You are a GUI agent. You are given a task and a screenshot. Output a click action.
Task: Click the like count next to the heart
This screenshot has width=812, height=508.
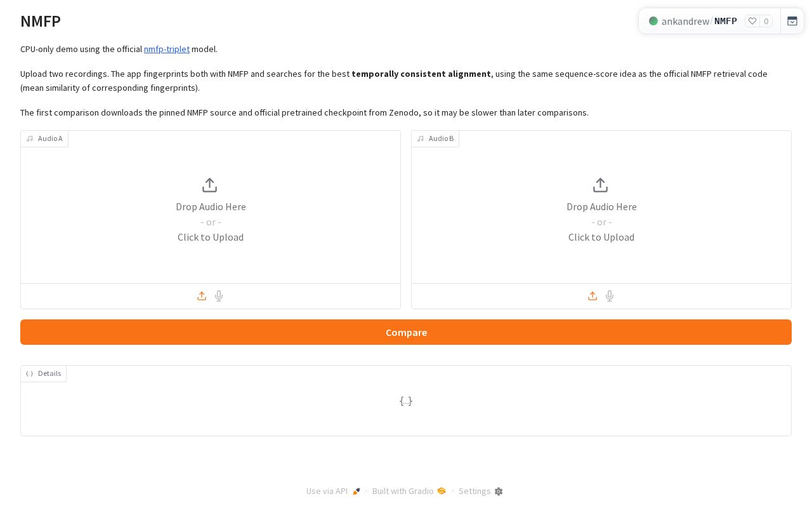click(766, 21)
